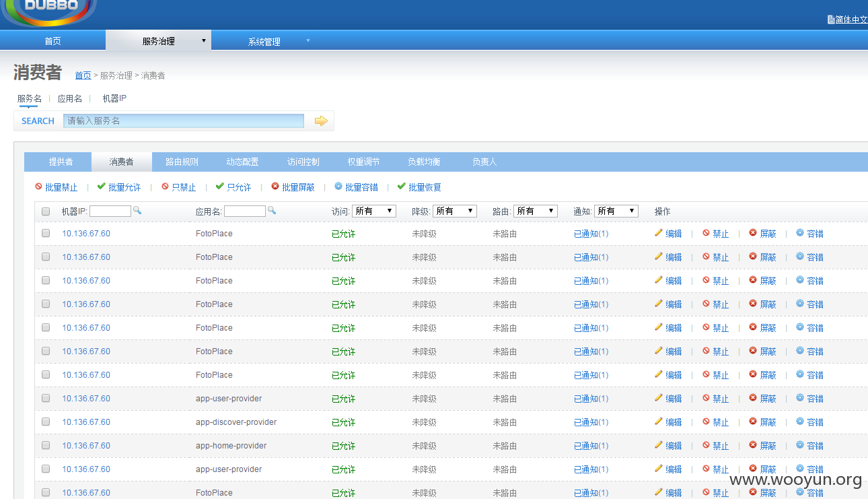Set 容错 on app-home-provider row
Screen dimensions: 868x499
pyautogui.click(x=810, y=446)
